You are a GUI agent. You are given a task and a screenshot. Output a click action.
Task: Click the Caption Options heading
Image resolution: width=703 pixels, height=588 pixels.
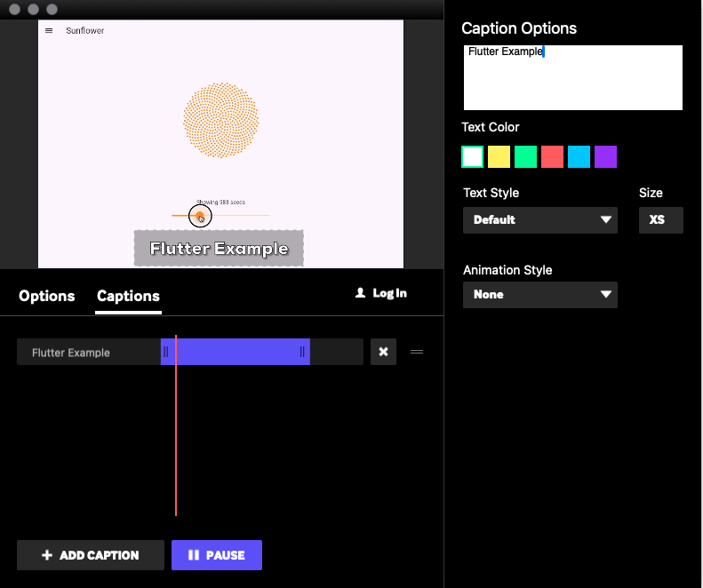click(x=519, y=28)
